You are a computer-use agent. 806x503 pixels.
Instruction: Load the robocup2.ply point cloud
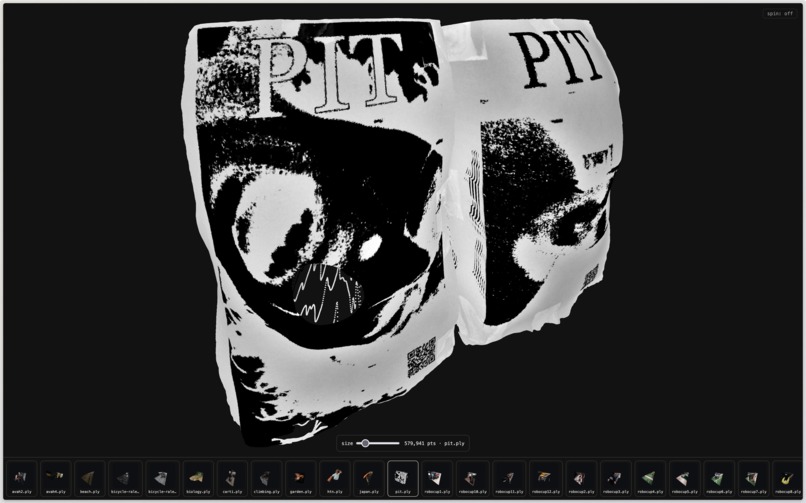coord(581,479)
